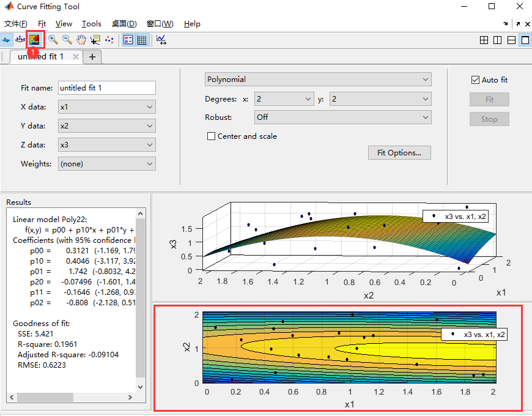
Task: Select the Zoom In tool
Action: pyautogui.click(x=53, y=40)
